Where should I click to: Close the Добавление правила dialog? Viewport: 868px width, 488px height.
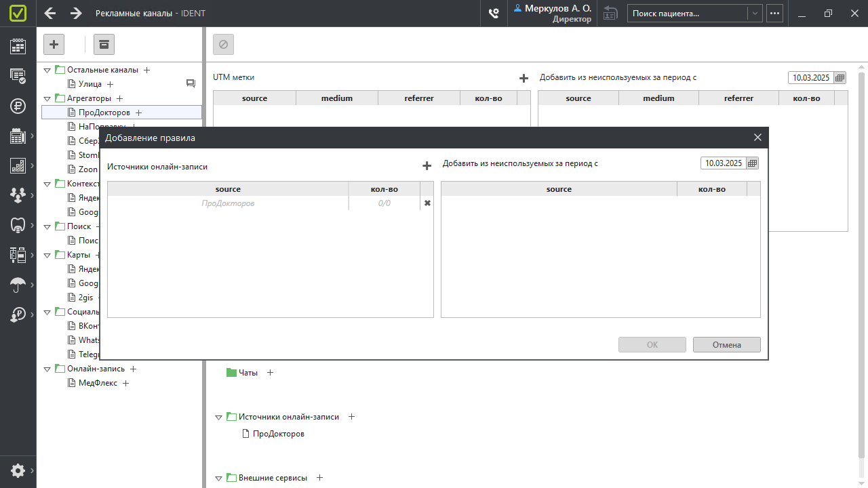tap(757, 138)
